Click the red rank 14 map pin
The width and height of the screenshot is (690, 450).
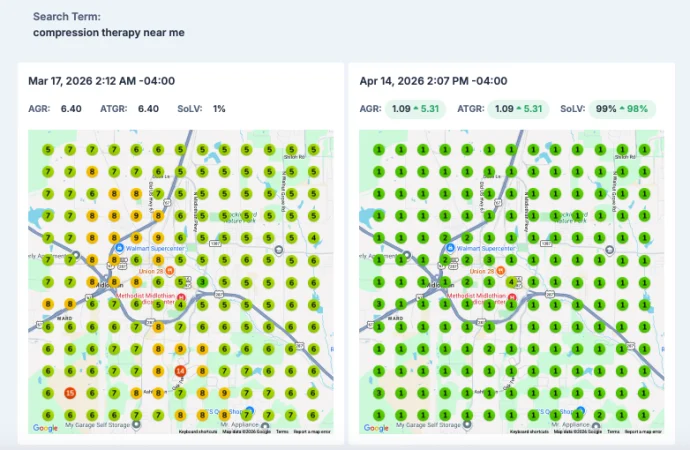(180, 371)
